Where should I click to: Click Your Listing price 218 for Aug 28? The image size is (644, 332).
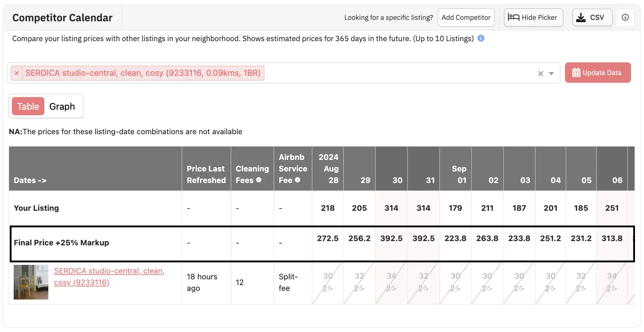coord(327,208)
